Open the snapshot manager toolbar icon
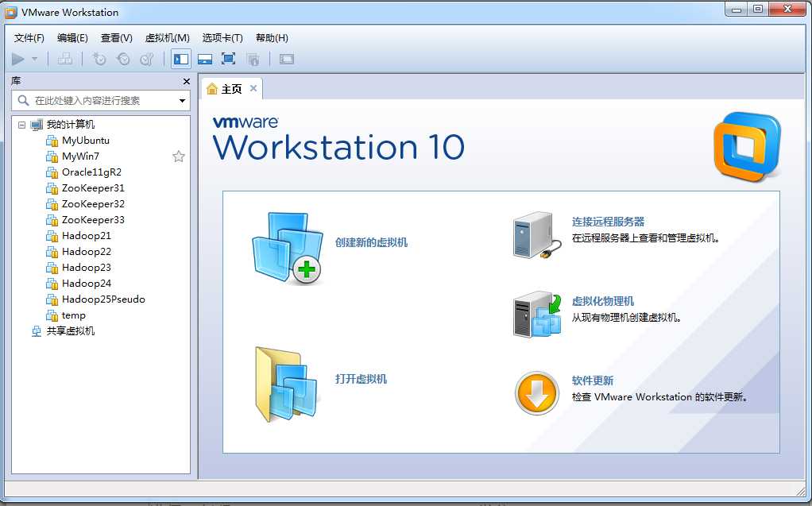 click(x=147, y=59)
